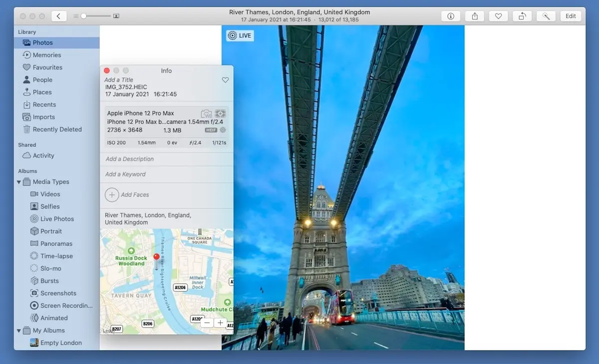599x364 pixels.
Task: Collapse the Media Types section
Action: (x=19, y=182)
